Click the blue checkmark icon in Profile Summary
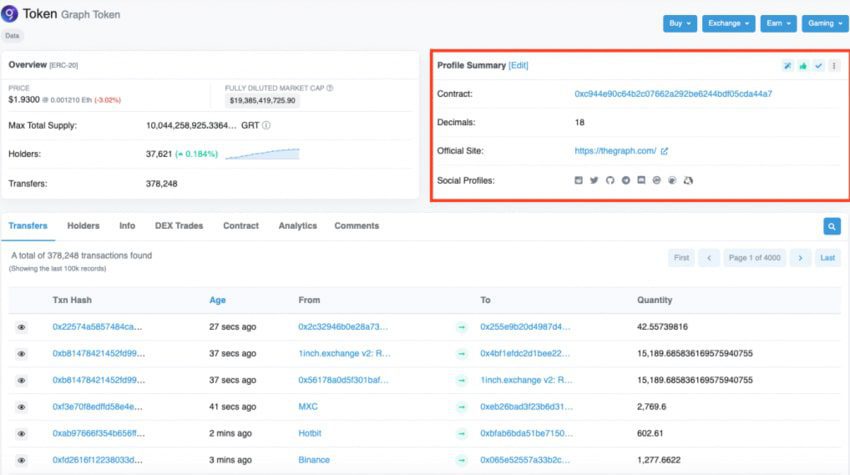 [x=819, y=66]
